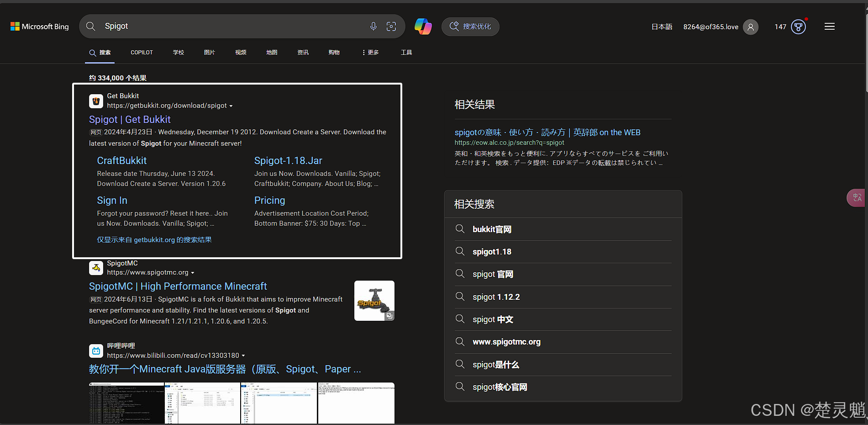Open the Pricing sublink
Viewport: 868px width, 425px height.
click(269, 201)
